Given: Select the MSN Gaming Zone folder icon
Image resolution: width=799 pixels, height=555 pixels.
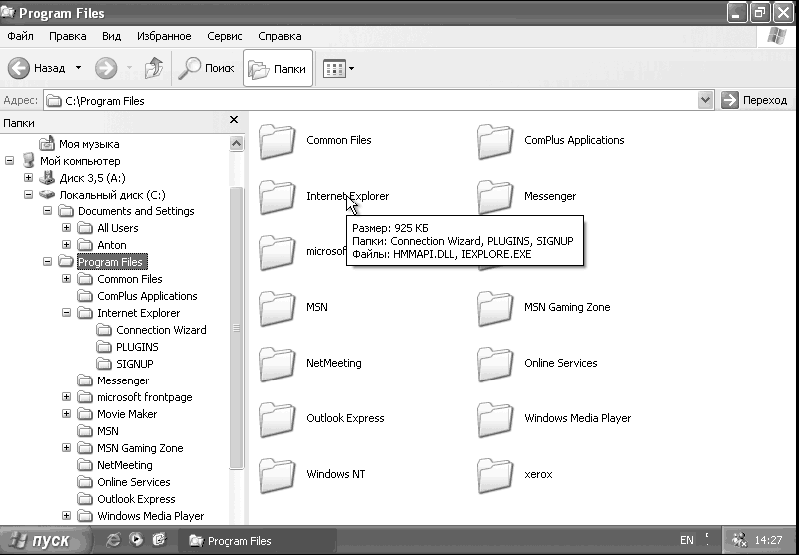Looking at the screenshot, I should pyautogui.click(x=495, y=308).
